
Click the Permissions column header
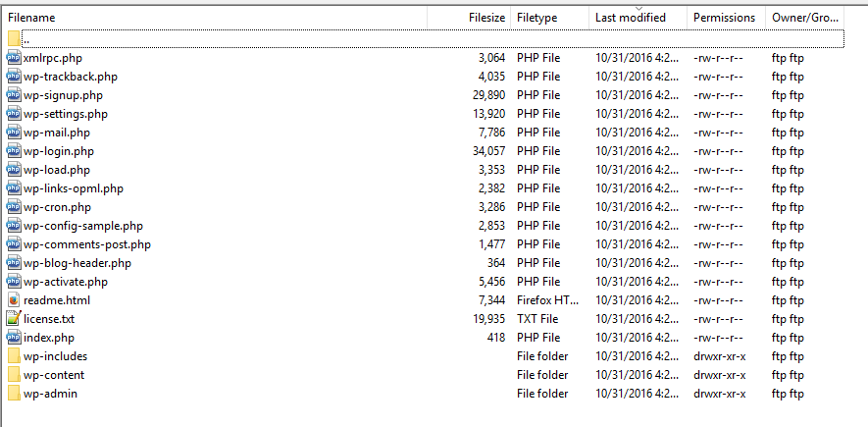[724, 18]
